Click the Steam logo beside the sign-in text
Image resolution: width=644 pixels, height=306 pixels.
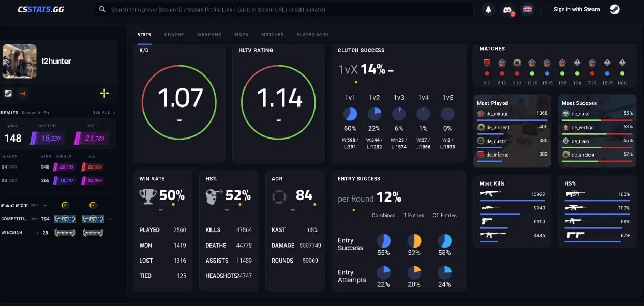click(x=614, y=9)
